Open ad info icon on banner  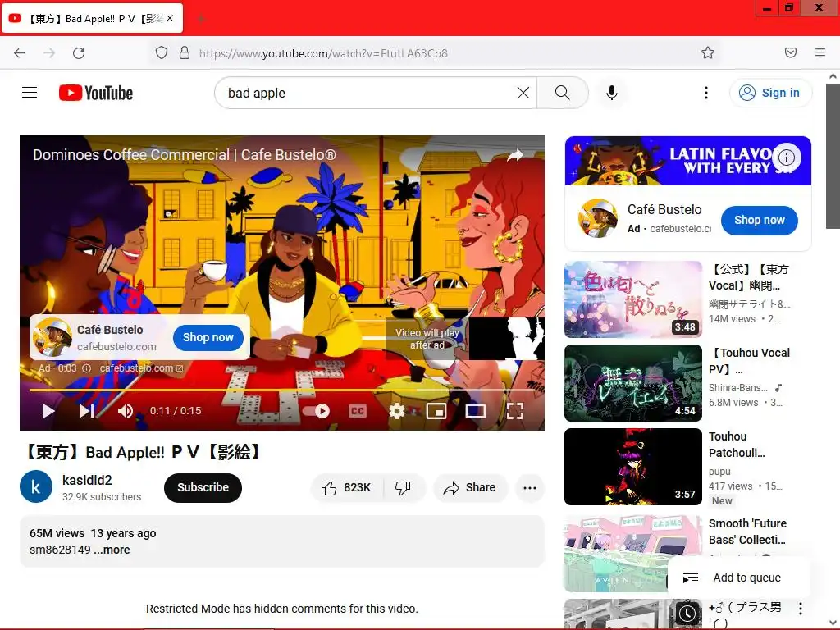point(787,157)
